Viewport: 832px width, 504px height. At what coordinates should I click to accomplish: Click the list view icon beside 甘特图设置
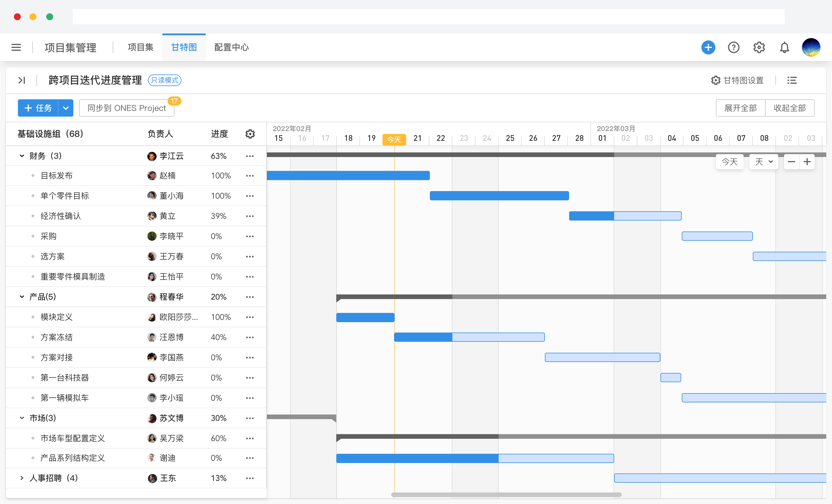click(x=792, y=80)
